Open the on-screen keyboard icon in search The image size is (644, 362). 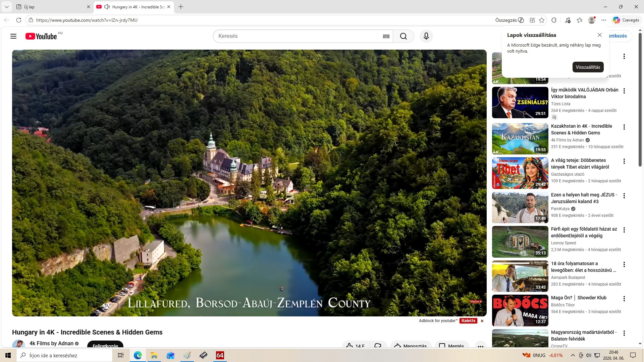(386, 36)
